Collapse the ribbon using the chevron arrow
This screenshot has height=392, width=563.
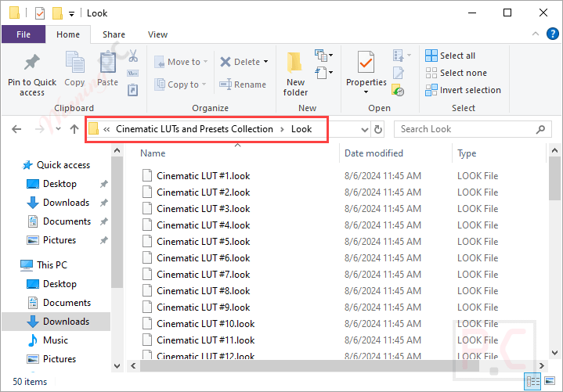coord(536,34)
